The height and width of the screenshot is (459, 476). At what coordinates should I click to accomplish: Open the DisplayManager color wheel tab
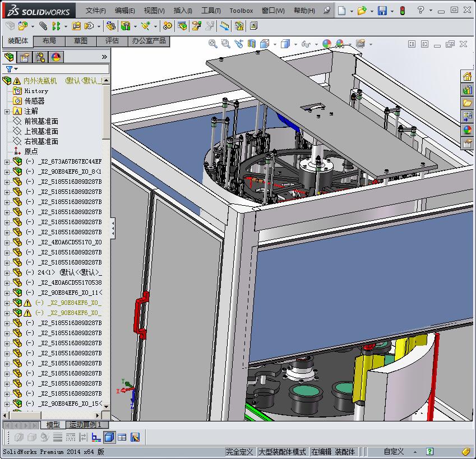click(56, 57)
